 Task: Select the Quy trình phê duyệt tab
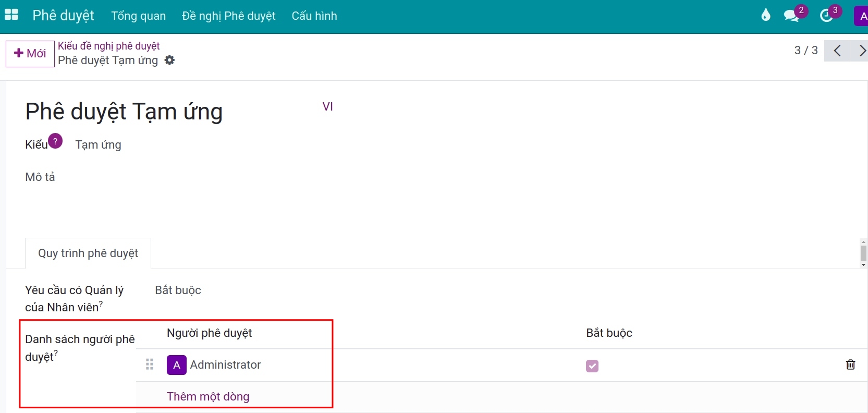pos(88,253)
